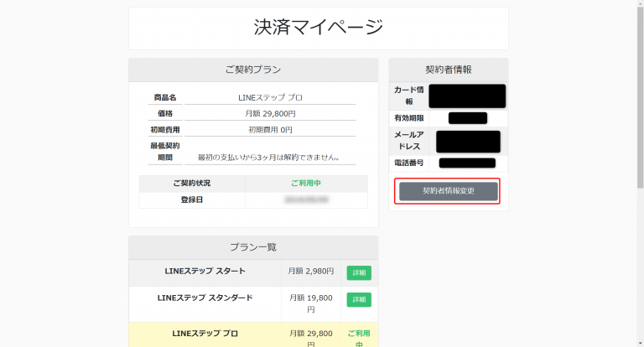Click the redacted card information value

click(467, 96)
